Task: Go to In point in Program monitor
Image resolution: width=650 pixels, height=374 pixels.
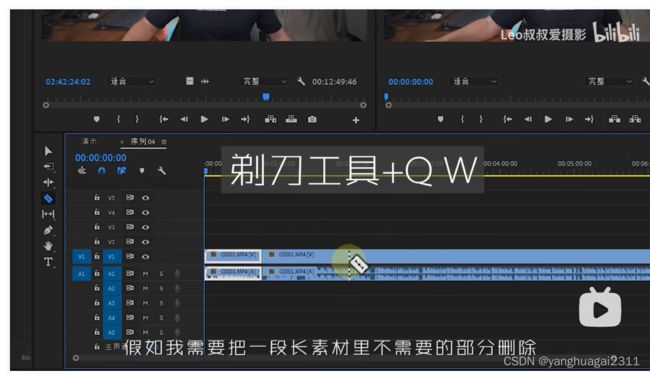Action: (507, 119)
